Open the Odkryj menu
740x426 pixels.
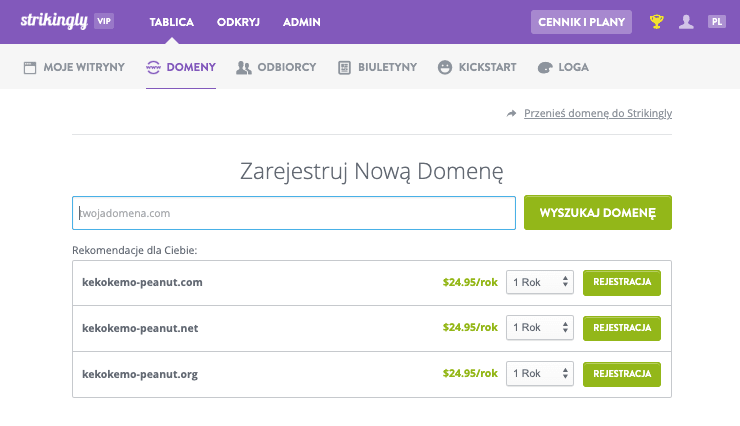coord(238,22)
